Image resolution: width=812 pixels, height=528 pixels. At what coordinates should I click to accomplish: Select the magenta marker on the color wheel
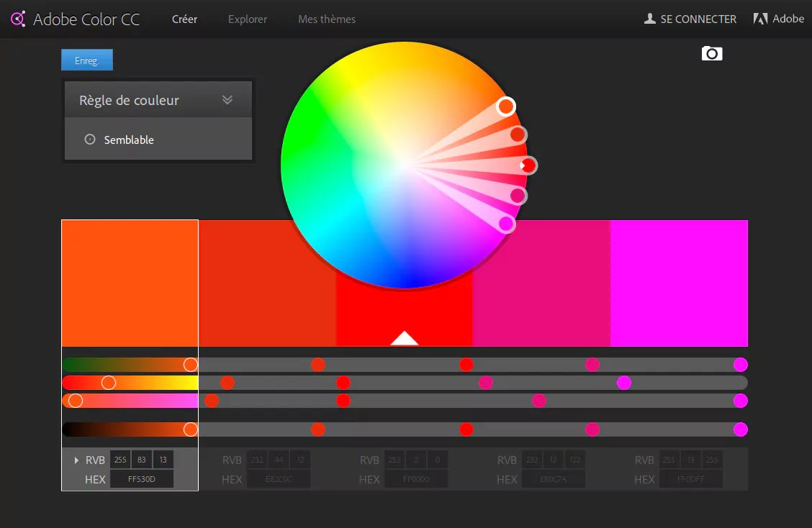[x=506, y=224]
